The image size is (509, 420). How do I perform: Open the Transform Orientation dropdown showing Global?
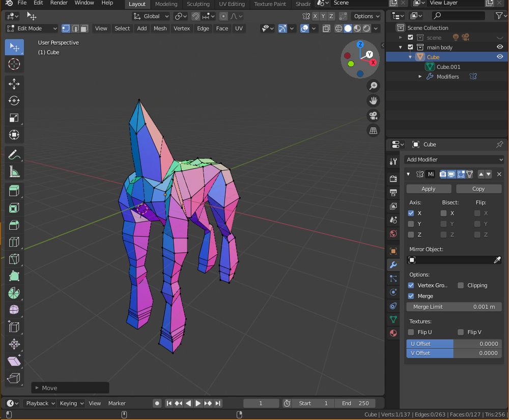(150, 16)
